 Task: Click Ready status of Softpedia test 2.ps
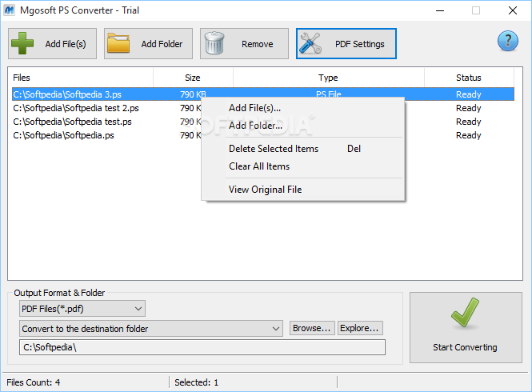point(469,108)
